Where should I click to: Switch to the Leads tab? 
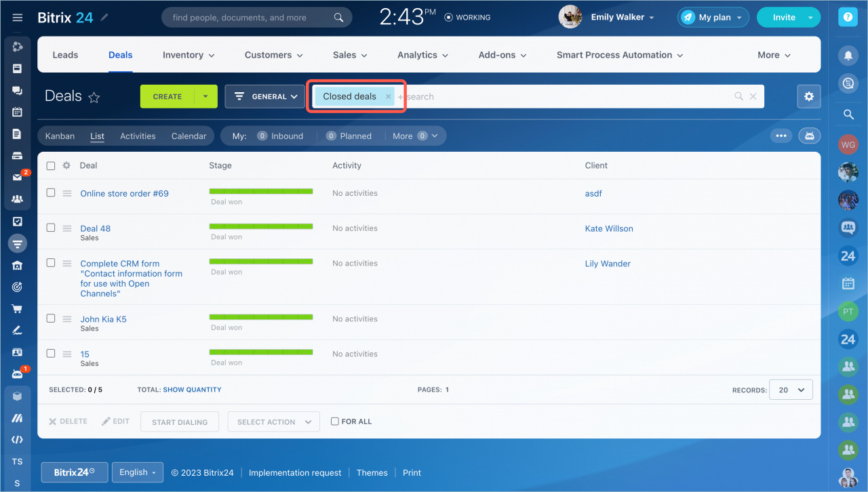click(65, 55)
